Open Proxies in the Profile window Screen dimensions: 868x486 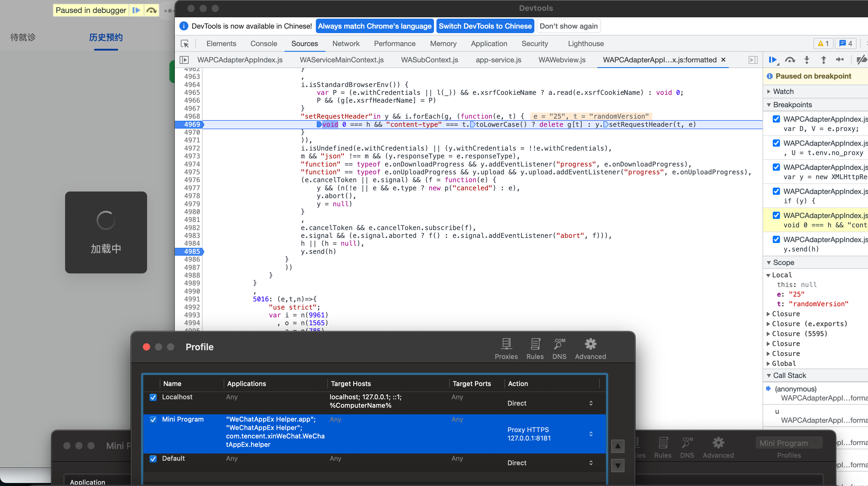click(x=506, y=349)
